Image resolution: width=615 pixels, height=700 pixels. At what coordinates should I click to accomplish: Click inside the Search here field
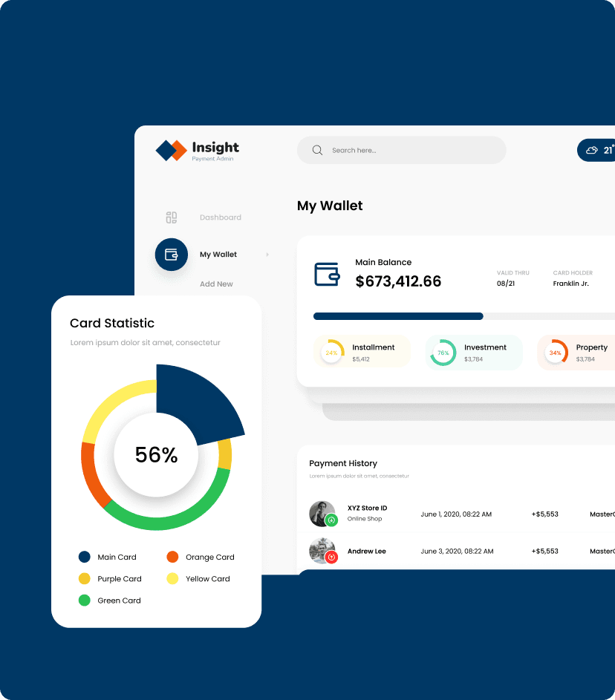pyautogui.click(x=401, y=150)
